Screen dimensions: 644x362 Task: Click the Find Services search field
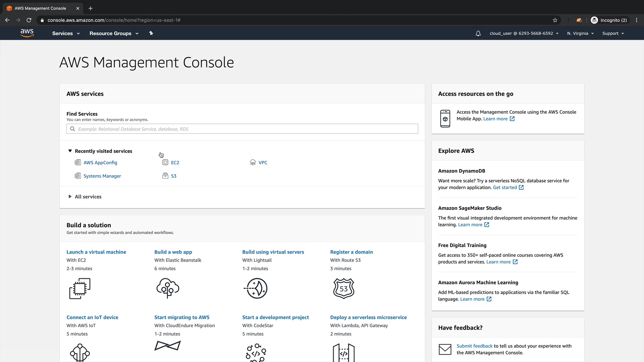[242, 129]
